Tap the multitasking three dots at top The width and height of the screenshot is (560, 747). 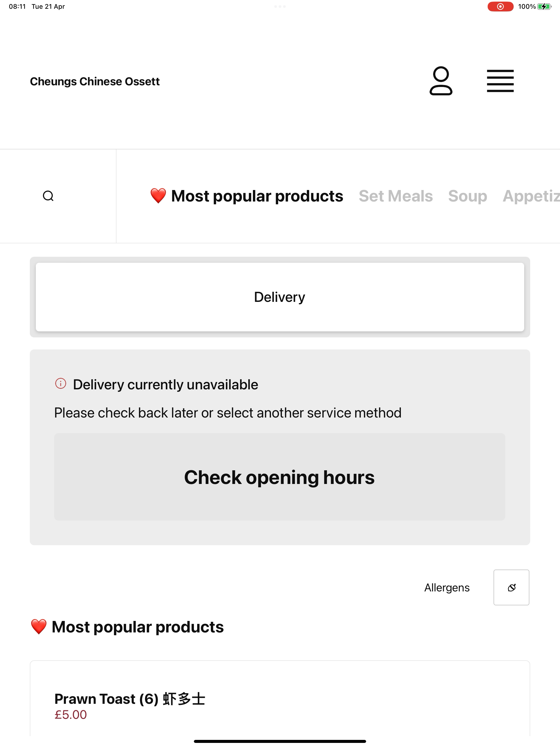(x=280, y=6)
